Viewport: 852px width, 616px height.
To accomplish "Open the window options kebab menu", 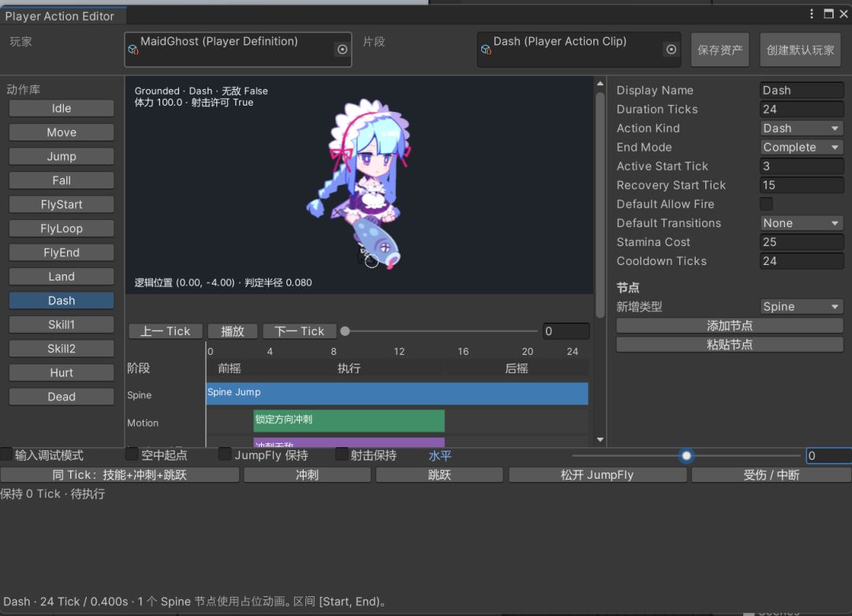I will [x=811, y=13].
